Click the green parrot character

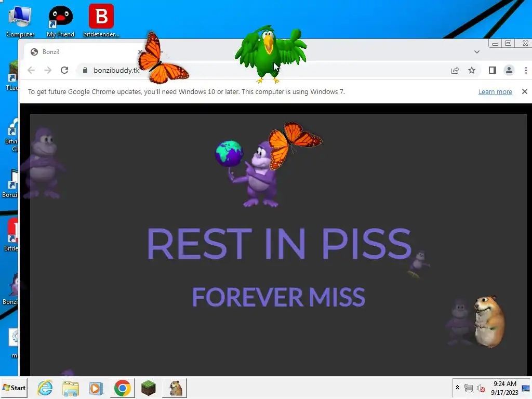(x=270, y=54)
